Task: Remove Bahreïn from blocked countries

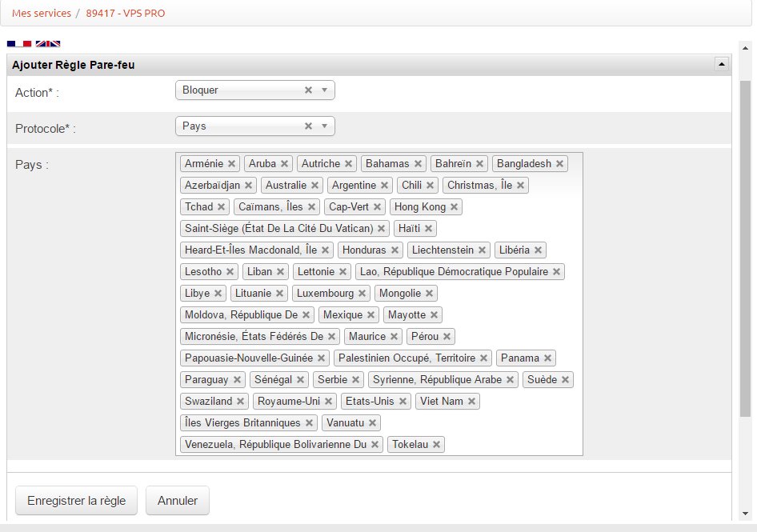Action: point(480,164)
